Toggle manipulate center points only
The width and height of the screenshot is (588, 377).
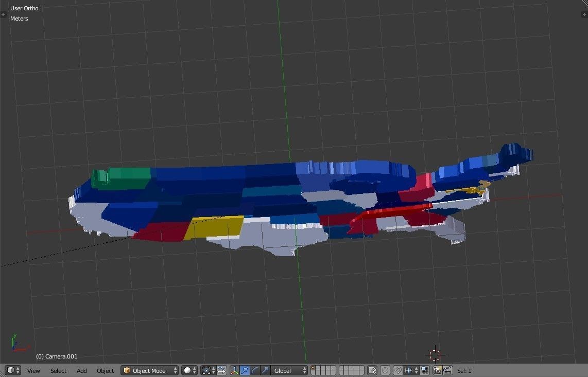pos(221,370)
